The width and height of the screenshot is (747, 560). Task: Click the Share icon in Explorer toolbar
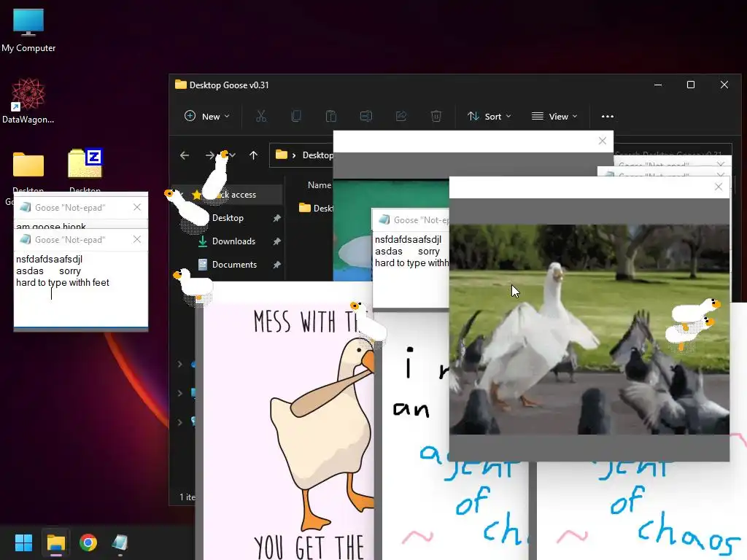pyautogui.click(x=401, y=116)
